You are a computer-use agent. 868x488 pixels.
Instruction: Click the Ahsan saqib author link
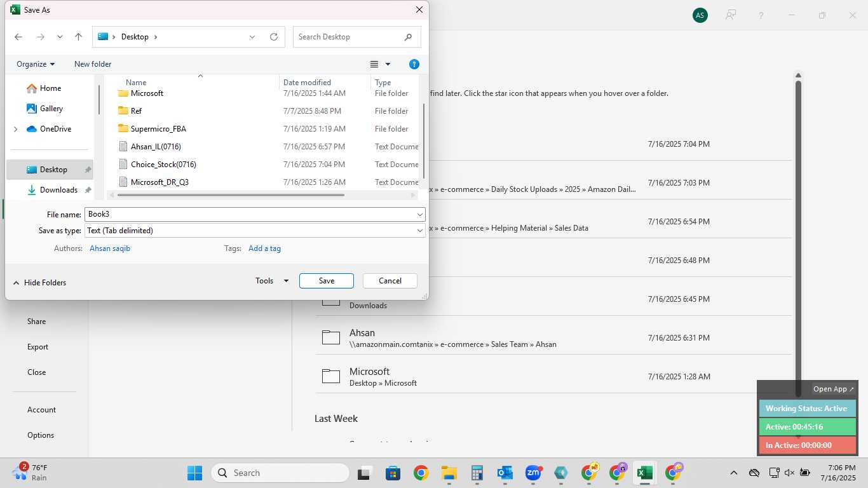(110, 248)
